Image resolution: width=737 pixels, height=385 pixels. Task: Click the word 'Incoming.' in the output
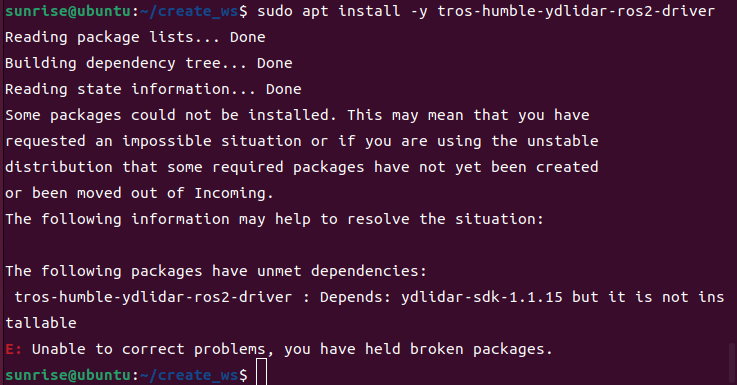[234, 193]
